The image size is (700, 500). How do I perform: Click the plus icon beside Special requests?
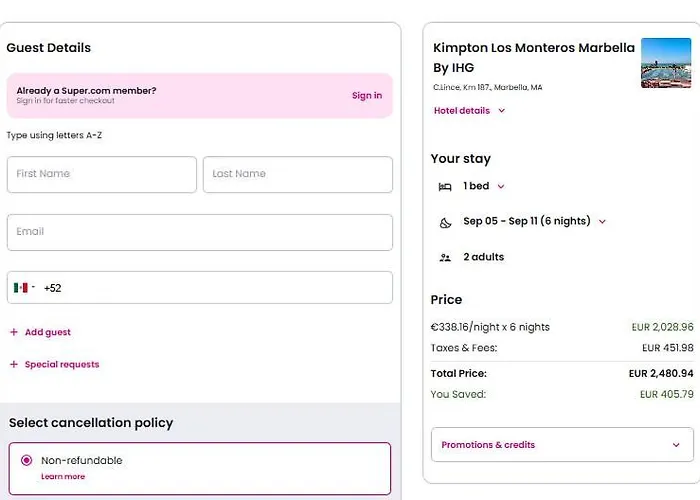[x=14, y=364]
